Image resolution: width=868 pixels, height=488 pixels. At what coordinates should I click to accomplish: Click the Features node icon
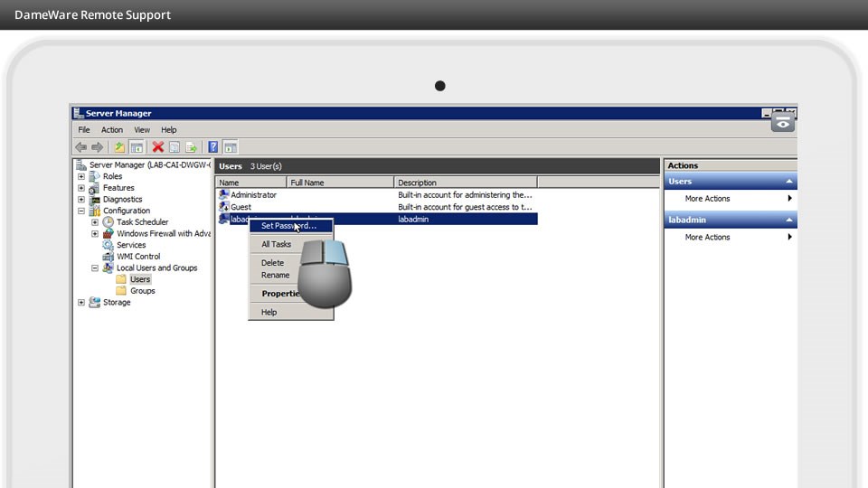(x=95, y=188)
